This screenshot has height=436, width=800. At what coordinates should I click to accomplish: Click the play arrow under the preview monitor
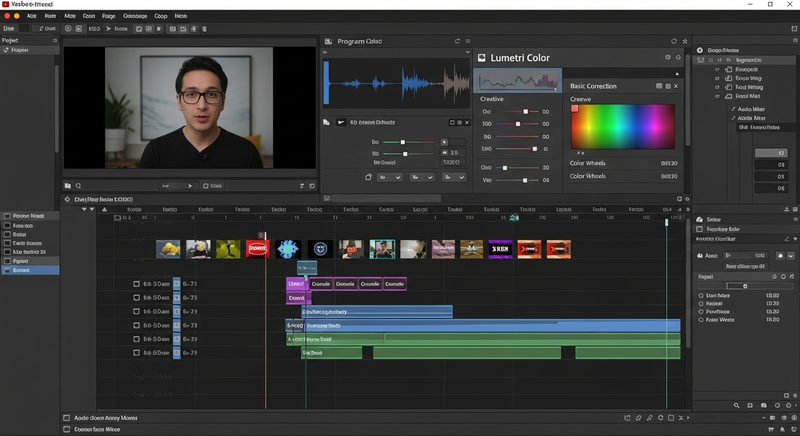[190, 186]
